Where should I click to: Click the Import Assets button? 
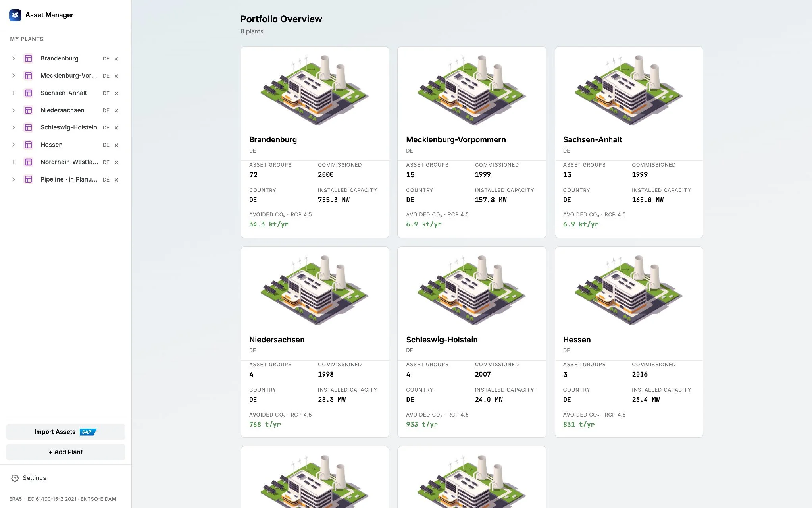[x=65, y=432]
